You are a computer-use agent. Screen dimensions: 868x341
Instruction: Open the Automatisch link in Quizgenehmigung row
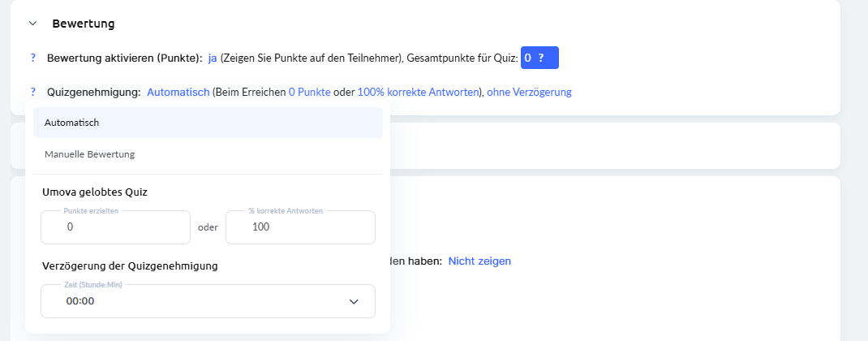coord(178,93)
